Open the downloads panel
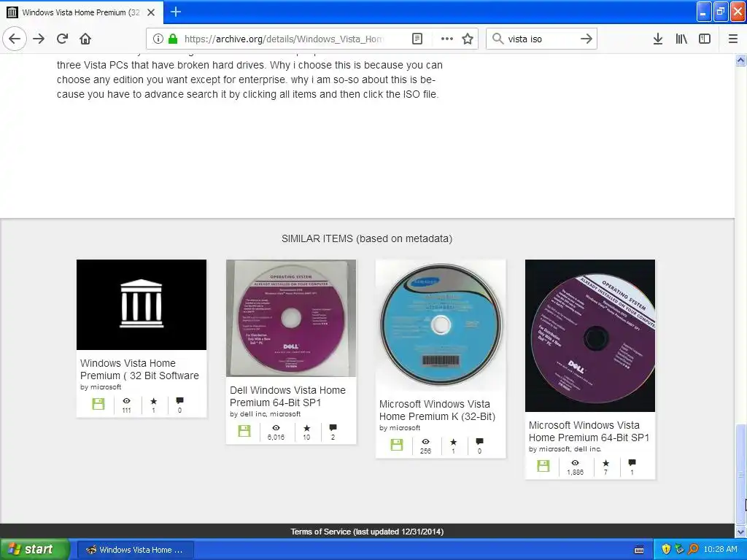Image resolution: width=747 pixels, height=560 pixels. pyautogui.click(x=658, y=39)
